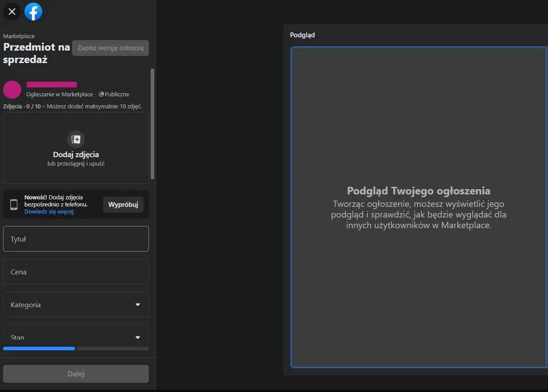Select the Podgląd Twojego ogłoszenia preview pane

click(x=419, y=207)
